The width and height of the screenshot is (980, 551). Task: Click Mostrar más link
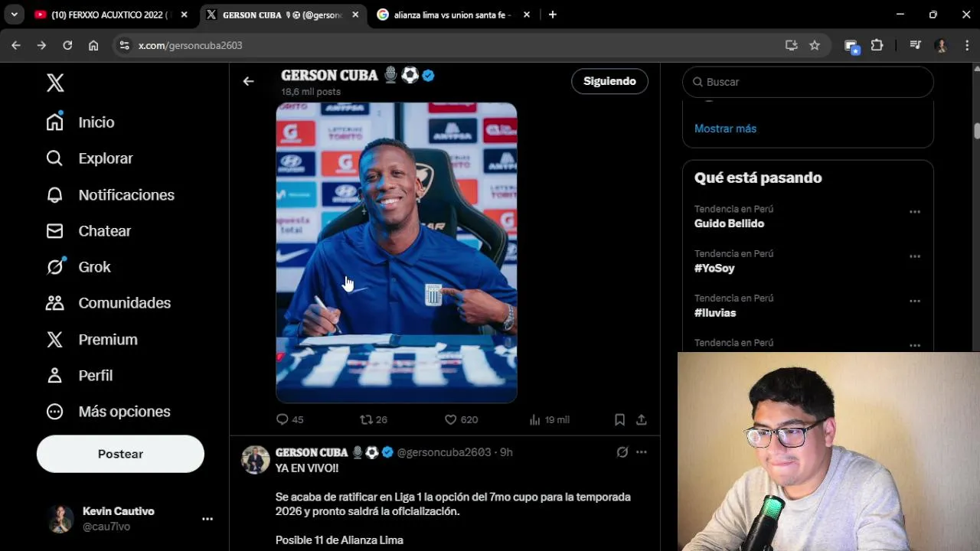(x=725, y=129)
